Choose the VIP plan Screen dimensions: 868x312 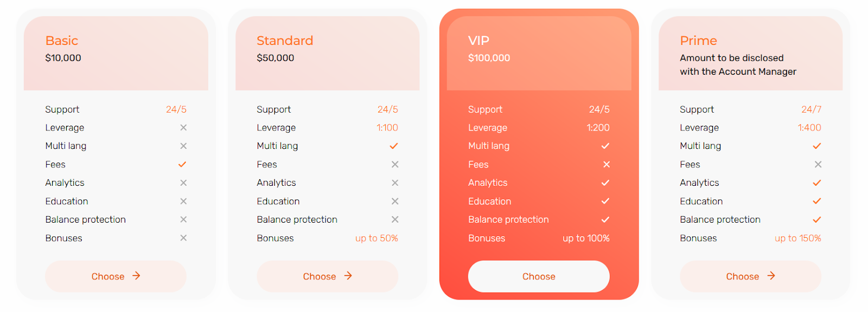pos(539,276)
